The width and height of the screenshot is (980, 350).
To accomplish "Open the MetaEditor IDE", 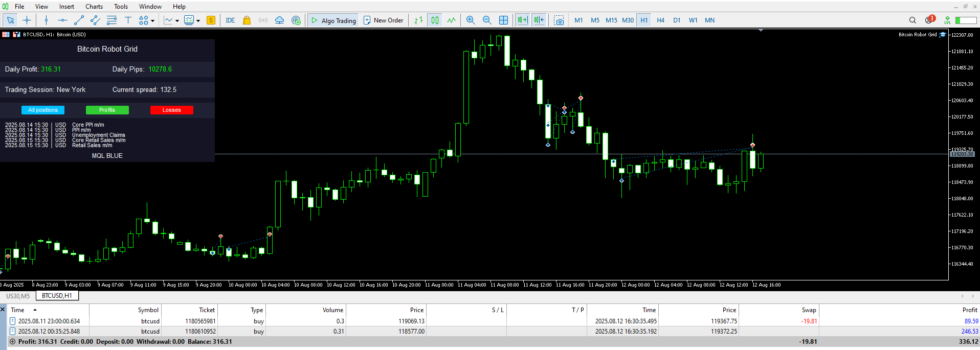I will (x=230, y=20).
